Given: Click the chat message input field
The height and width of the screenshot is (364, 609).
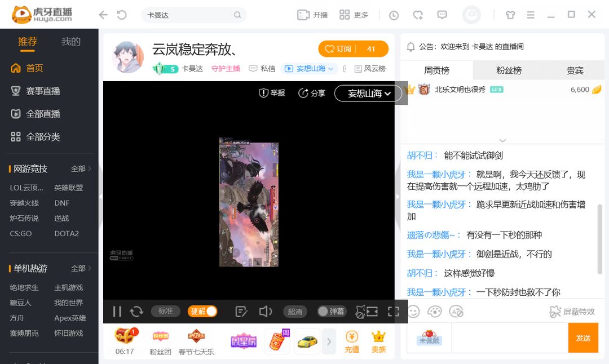Looking at the screenshot, I should [510, 338].
